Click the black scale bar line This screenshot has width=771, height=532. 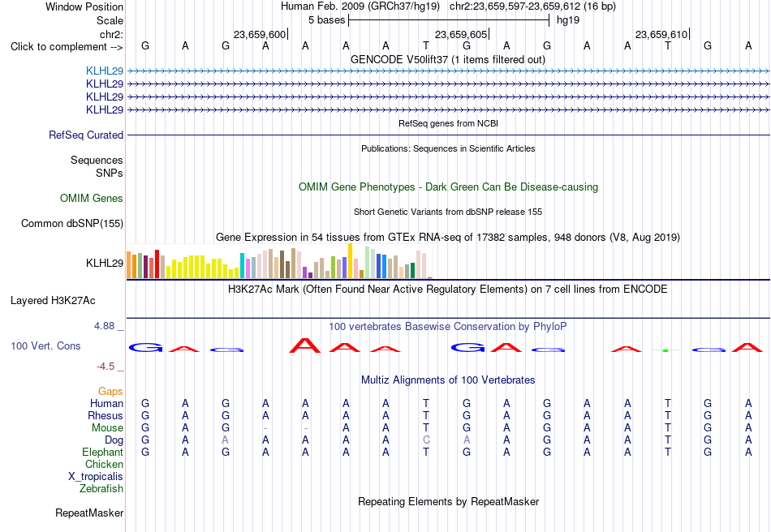click(x=449, y=20)
